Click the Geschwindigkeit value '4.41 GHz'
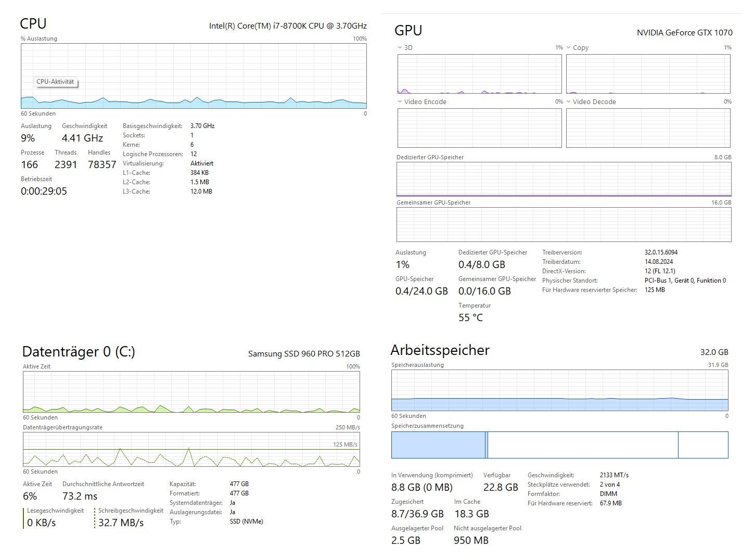This screenshot has height=560, width=754. [x=82, y=138]
